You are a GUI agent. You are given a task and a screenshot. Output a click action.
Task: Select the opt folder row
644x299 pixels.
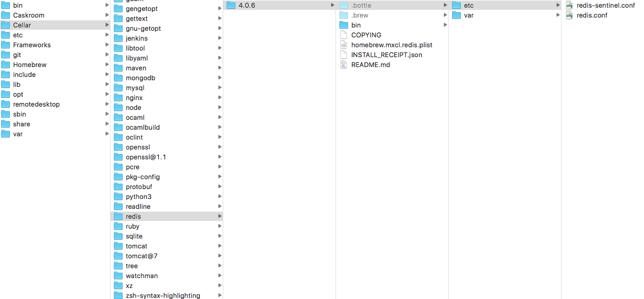click(x=55, y=95)
